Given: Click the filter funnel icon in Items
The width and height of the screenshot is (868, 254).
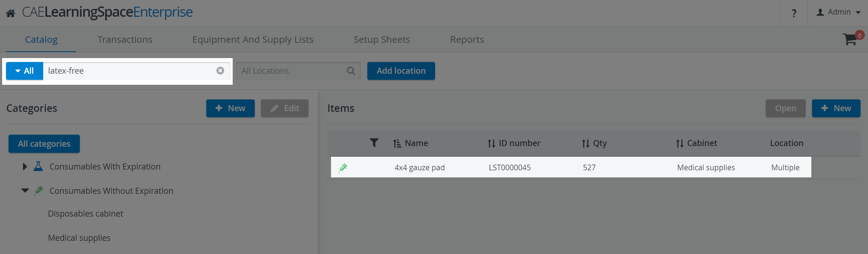Looking at the screenshot, I should tap(374, 143).
